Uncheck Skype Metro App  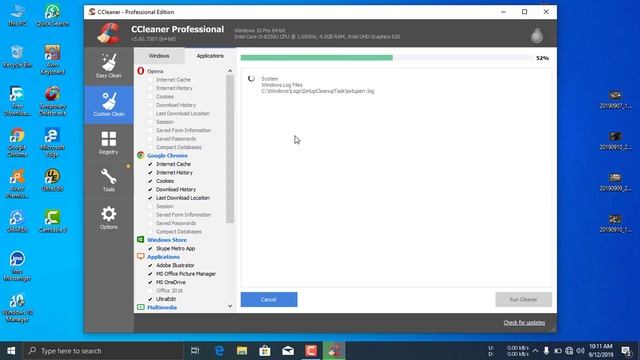150,248
